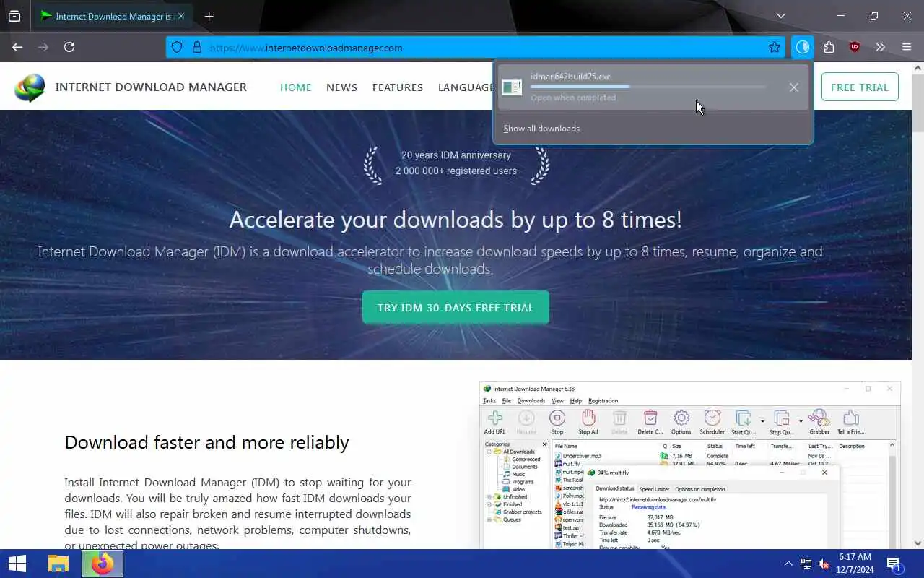Open the list all tabs dropdown chevron
The image size is (924, 578).
[x=780, y=16]
